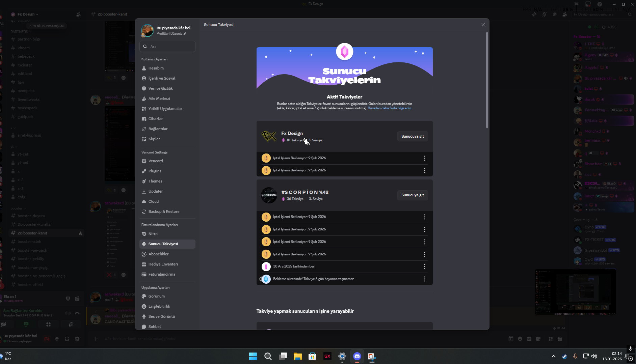This screenshot has width=636, height=364.
Task: Click the Steam icon in the system tray
Action: (x=564, y=356)
